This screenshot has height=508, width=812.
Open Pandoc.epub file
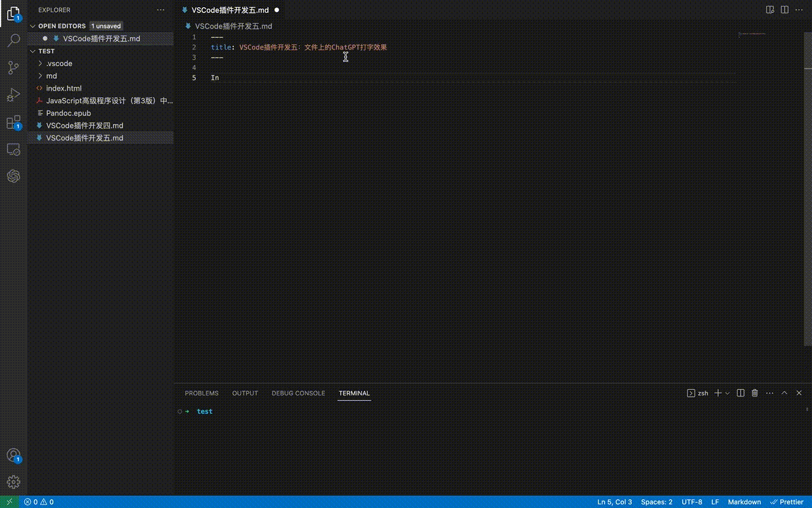point(100,113)
